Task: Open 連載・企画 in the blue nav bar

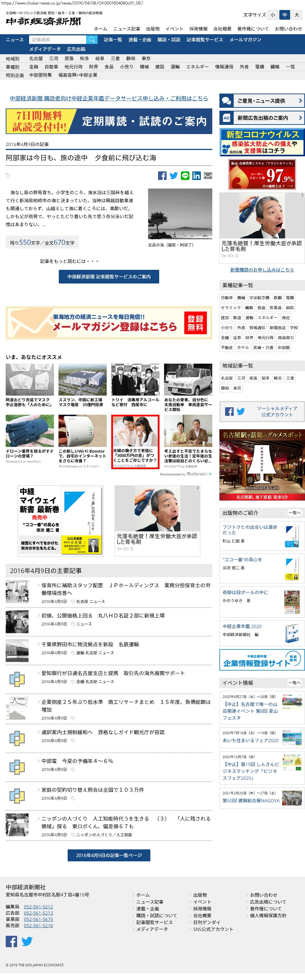Action: [139, 40]
